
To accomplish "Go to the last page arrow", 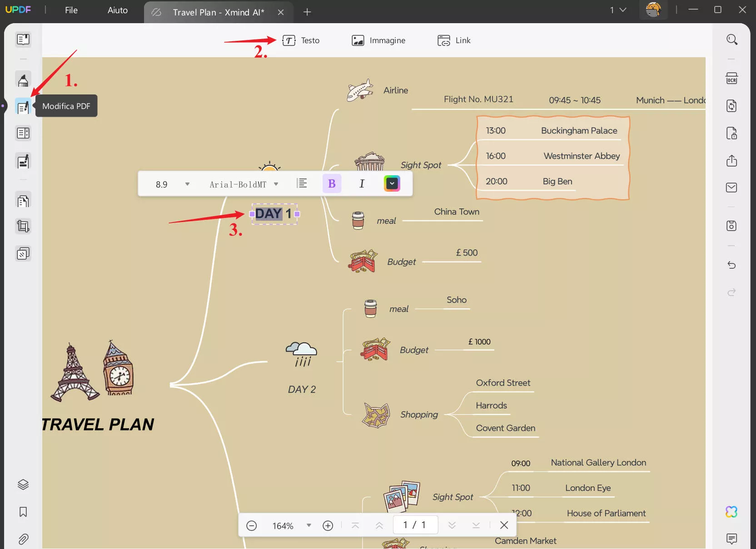I will point(476,525).
